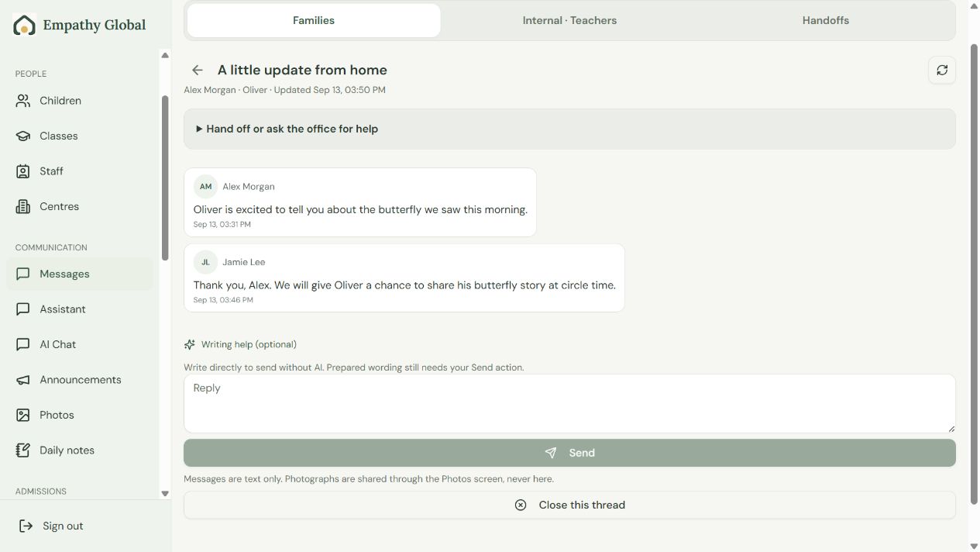Open the Internal · Teachers tab

coord(569,20)
